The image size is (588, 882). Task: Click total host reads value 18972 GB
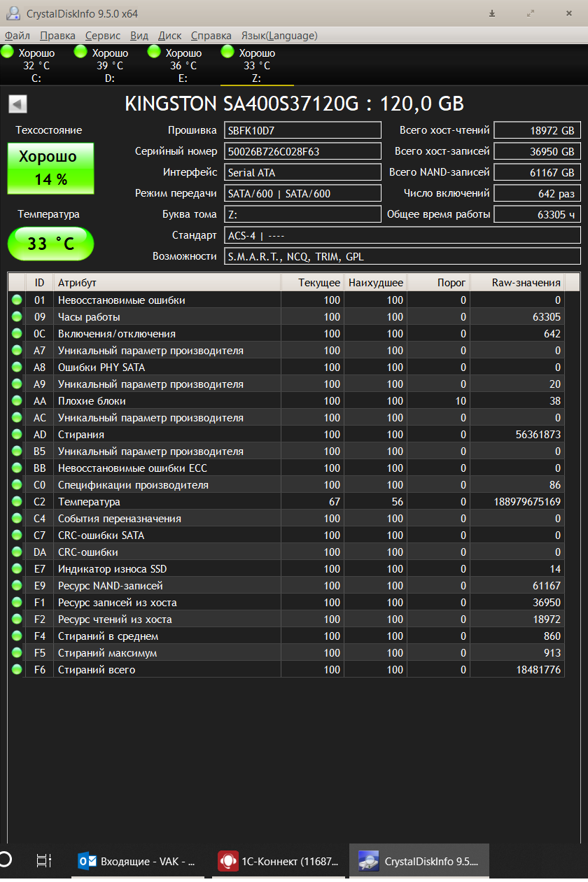coord(537,130)
